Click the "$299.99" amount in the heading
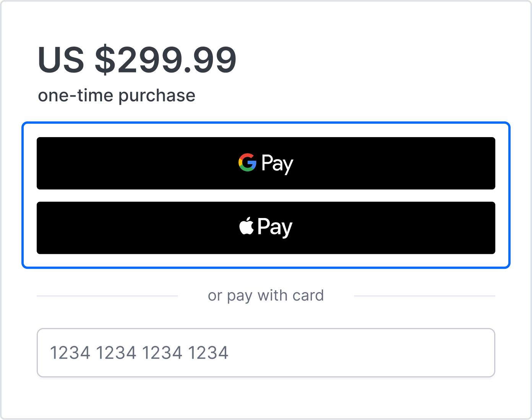The width and height of the screenshot is (532, 420). coord(166,60)
